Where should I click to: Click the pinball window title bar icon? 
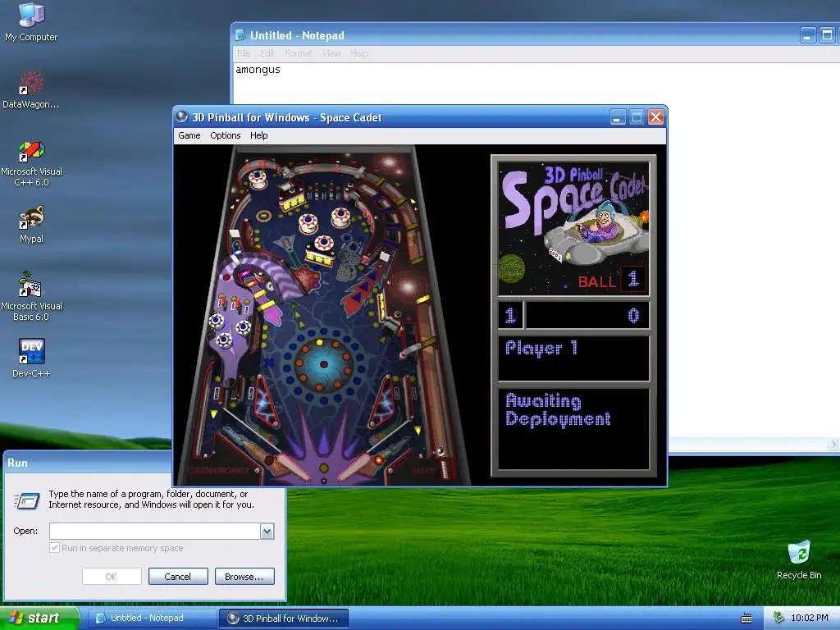click(x=182, y=116)
